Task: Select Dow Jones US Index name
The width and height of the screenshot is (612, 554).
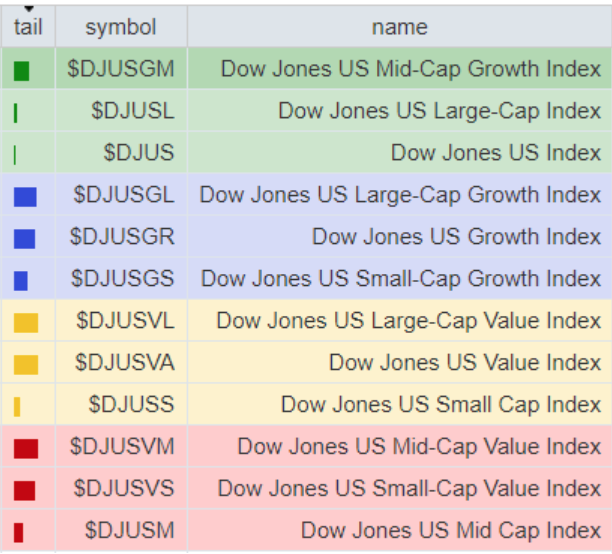Action: point(496,153)
